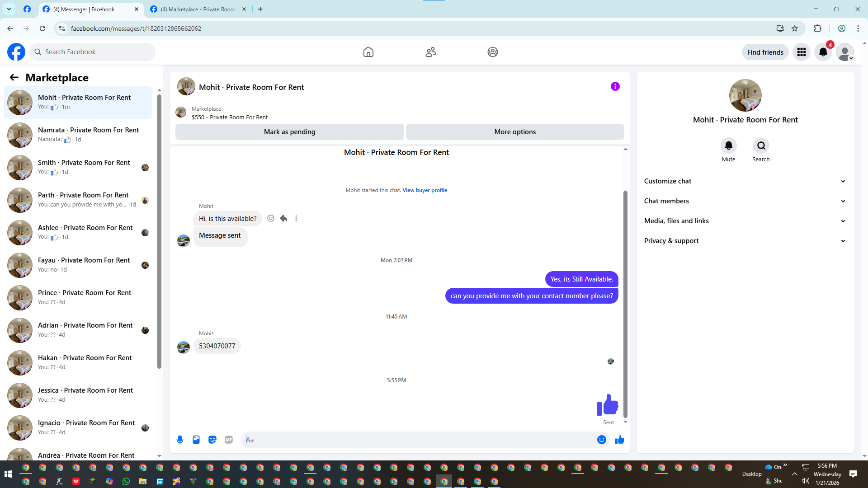Click the Mark as pending button
Image resolution: width=868 pixels, height=488 pixels.
click(289, 132)
